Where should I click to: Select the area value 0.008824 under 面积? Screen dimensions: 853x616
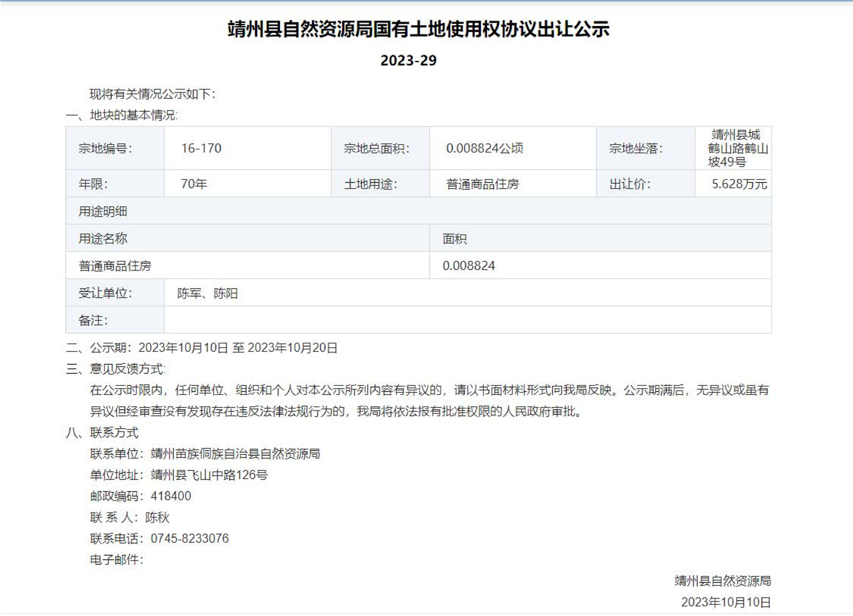pos(469,266)
